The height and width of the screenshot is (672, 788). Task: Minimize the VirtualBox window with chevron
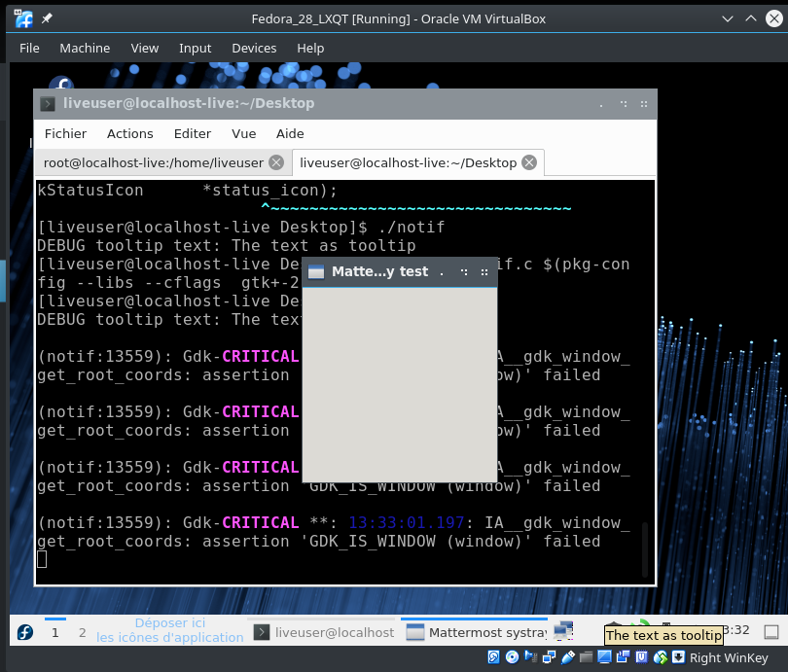tap(727, 18)
